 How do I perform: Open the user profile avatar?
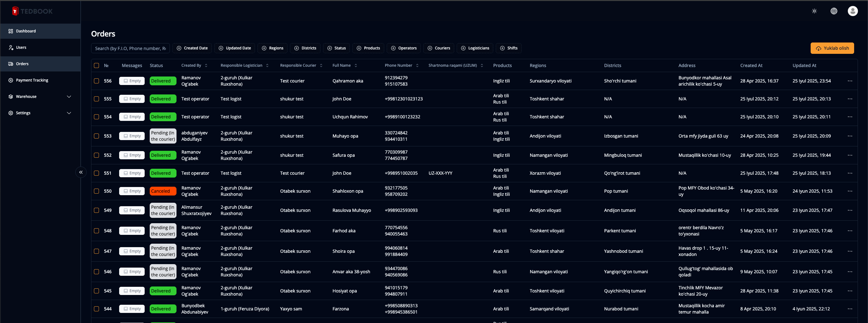pyautogui.click(x=853, y=11)
